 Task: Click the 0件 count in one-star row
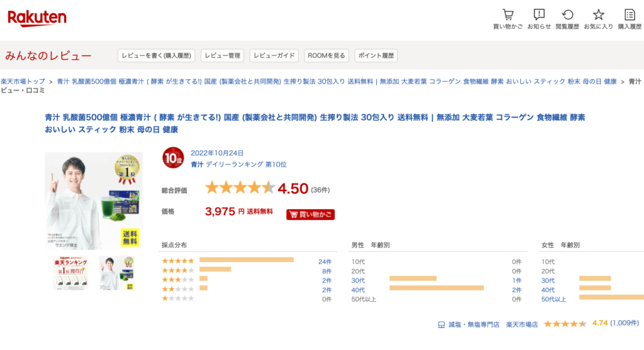pyautogui.click(x=326, y=300)
